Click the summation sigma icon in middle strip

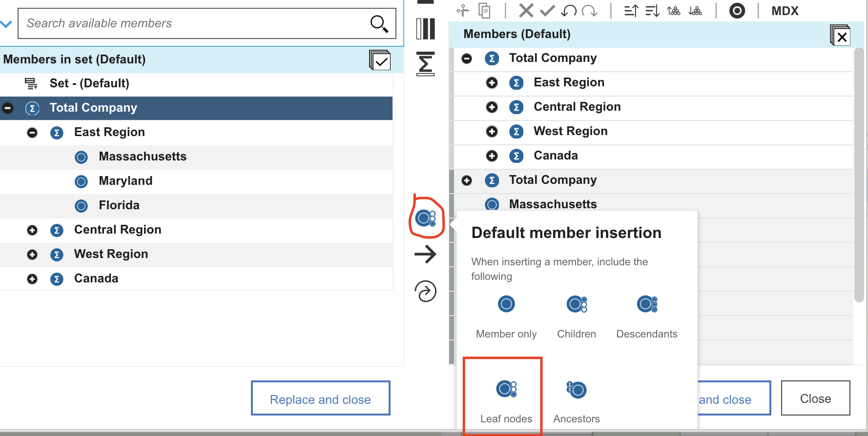[x=425, y=64]
